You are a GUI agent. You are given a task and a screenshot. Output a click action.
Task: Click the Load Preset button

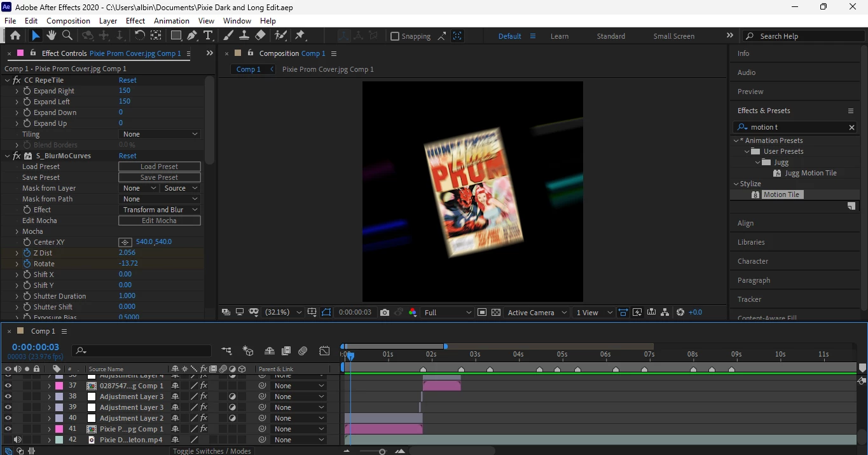tap(160, 166)
